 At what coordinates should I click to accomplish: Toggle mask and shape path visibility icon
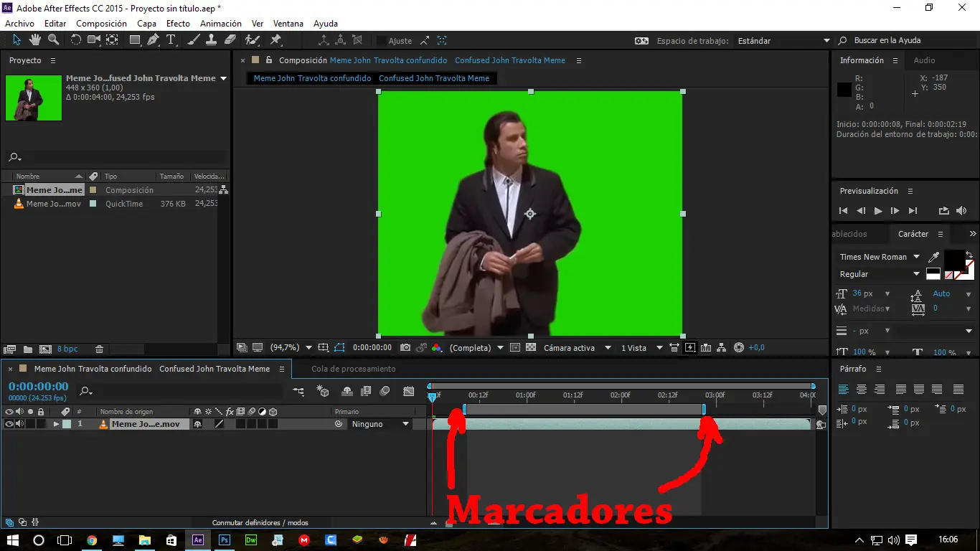[x=339, y=348]
